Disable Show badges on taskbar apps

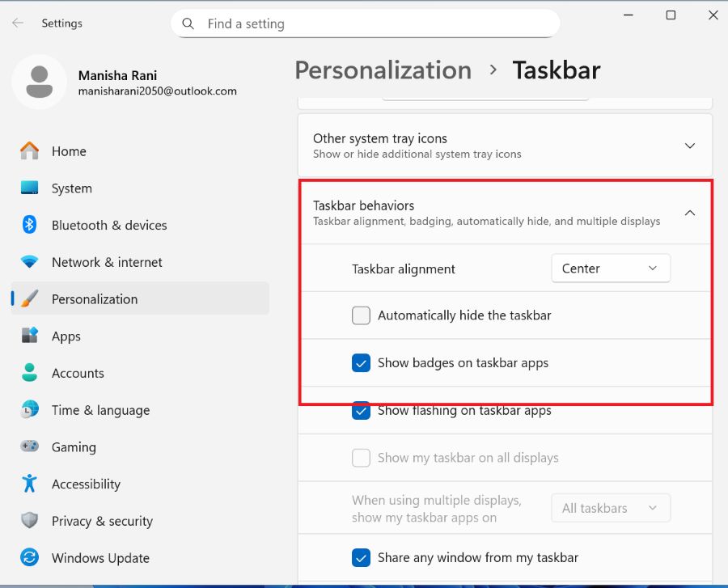pos(361,363)
